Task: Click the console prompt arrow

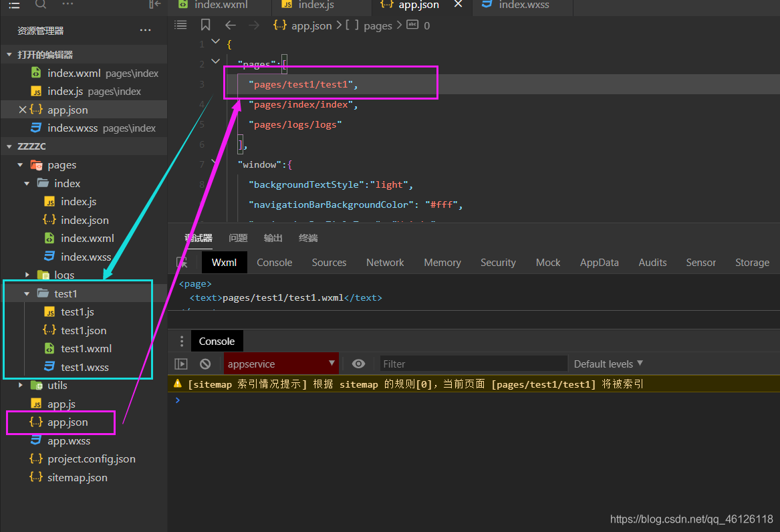Action: click(178, 400)
